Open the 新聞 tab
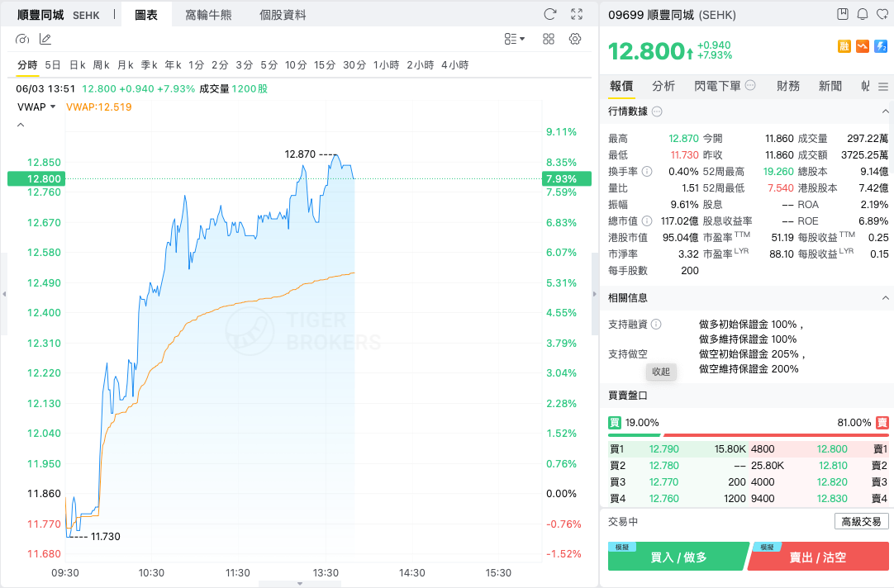 click(830, 86)
